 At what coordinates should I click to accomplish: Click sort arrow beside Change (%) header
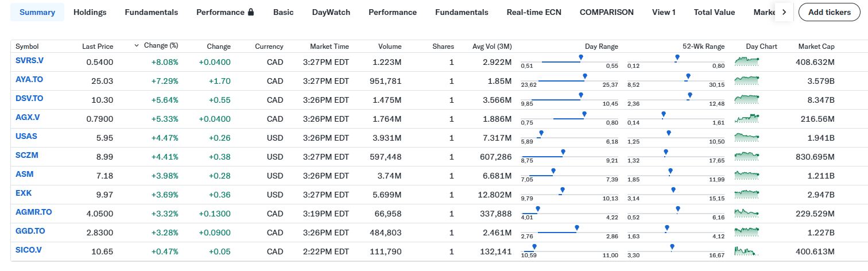(137, 45)
